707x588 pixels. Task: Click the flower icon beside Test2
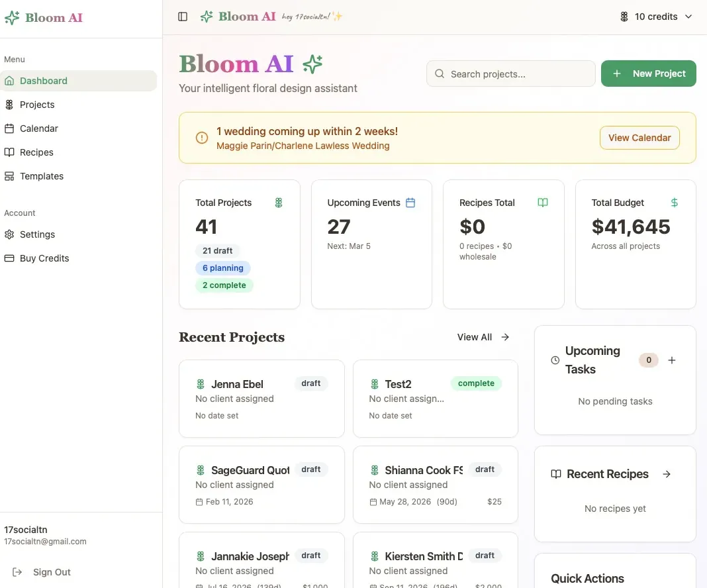[374, 384]
